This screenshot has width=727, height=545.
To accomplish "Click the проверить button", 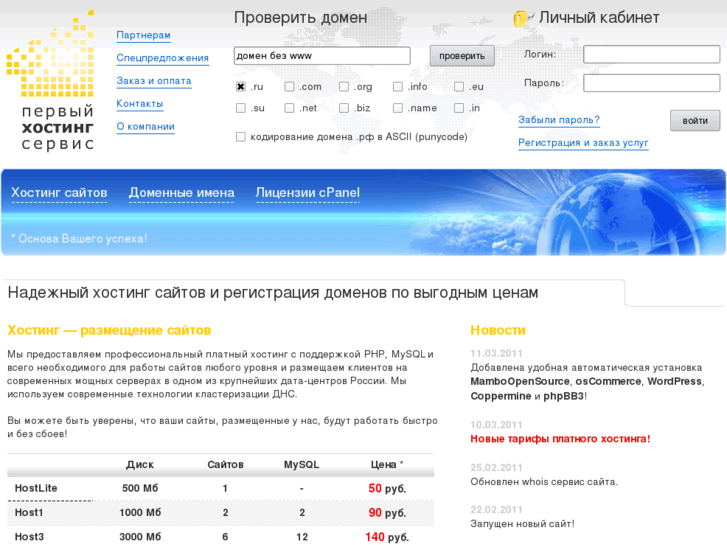I will pyautogui.click(x=462, y=56).
